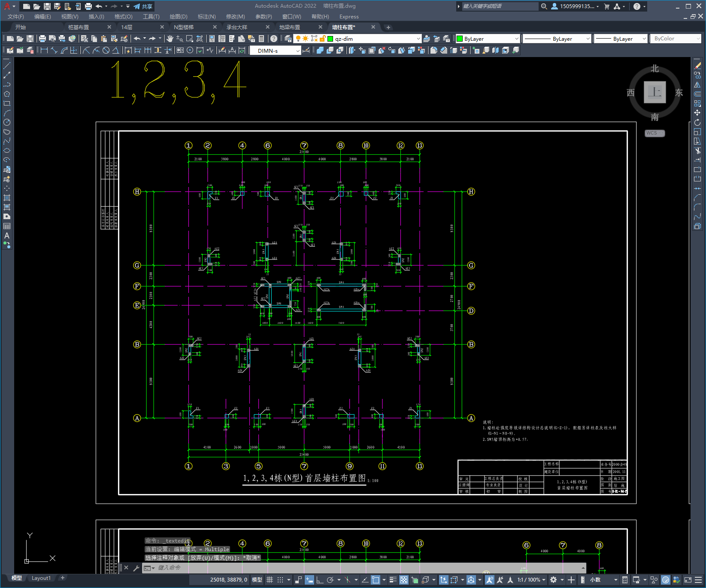This screenshot has height=588, width=706.
Task: Switch to the 桩基布置 drawing tab
Action: click(x=79, y=27)
